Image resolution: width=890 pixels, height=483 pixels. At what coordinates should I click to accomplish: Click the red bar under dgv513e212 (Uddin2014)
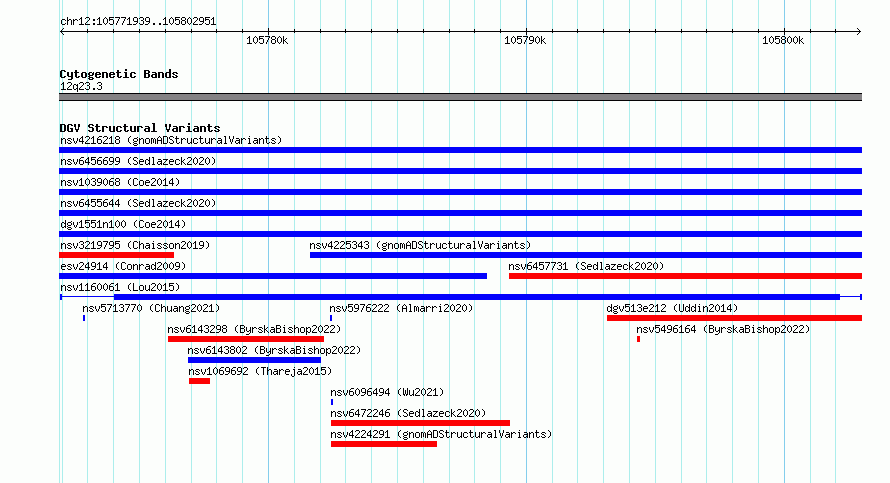click(734, 318)
